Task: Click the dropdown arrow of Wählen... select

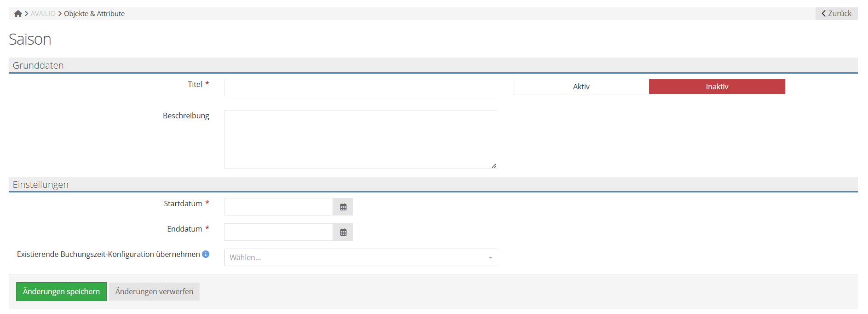Action: coord(490,258)
